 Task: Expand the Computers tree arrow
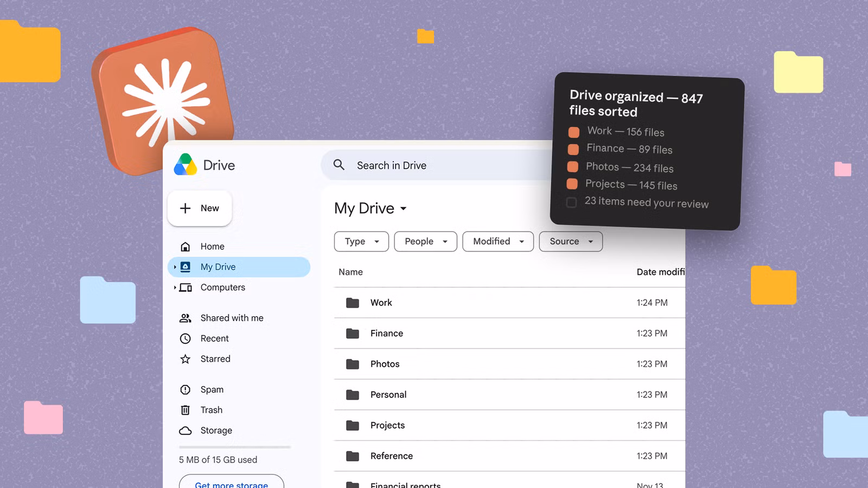coord(175,287)
